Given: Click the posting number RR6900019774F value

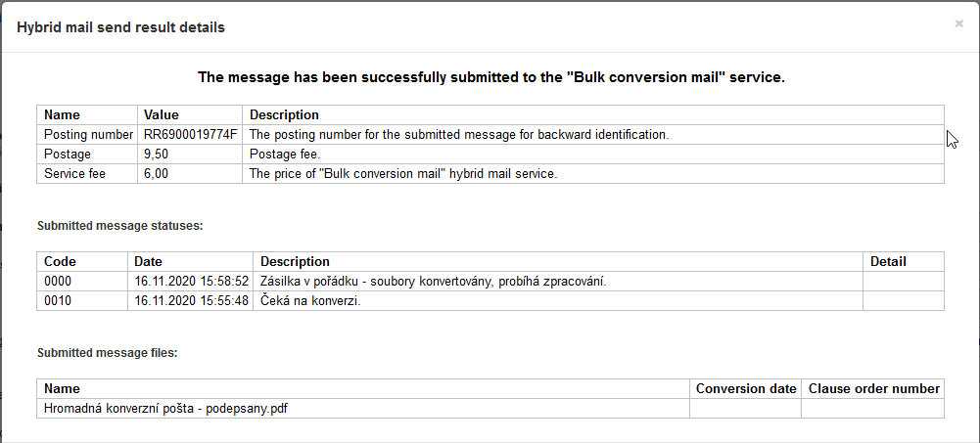Looking at the screenshot, I should pyautogui.click(x=190, y=135).
